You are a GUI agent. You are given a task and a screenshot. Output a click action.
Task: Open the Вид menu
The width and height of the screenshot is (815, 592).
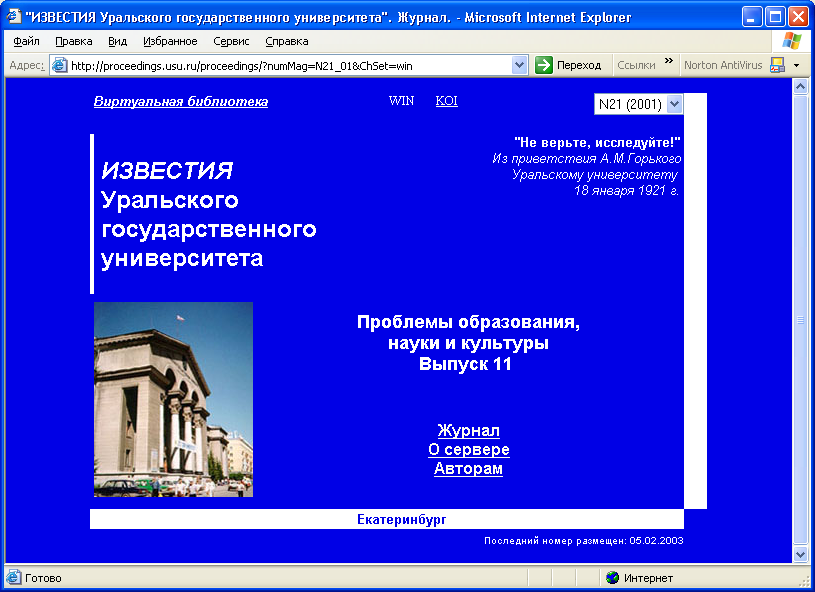(x=117, y=41)
